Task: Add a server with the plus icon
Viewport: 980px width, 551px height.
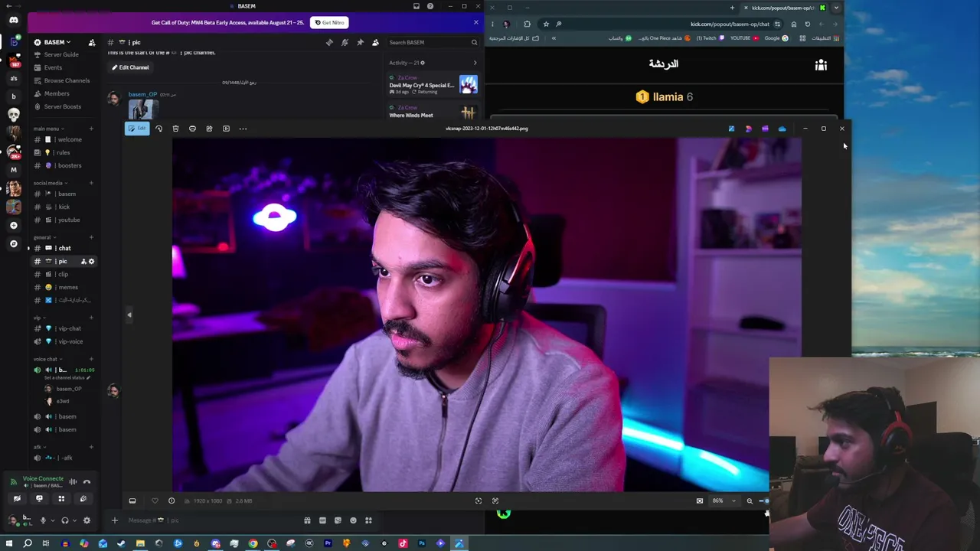Action: (13, 226)
